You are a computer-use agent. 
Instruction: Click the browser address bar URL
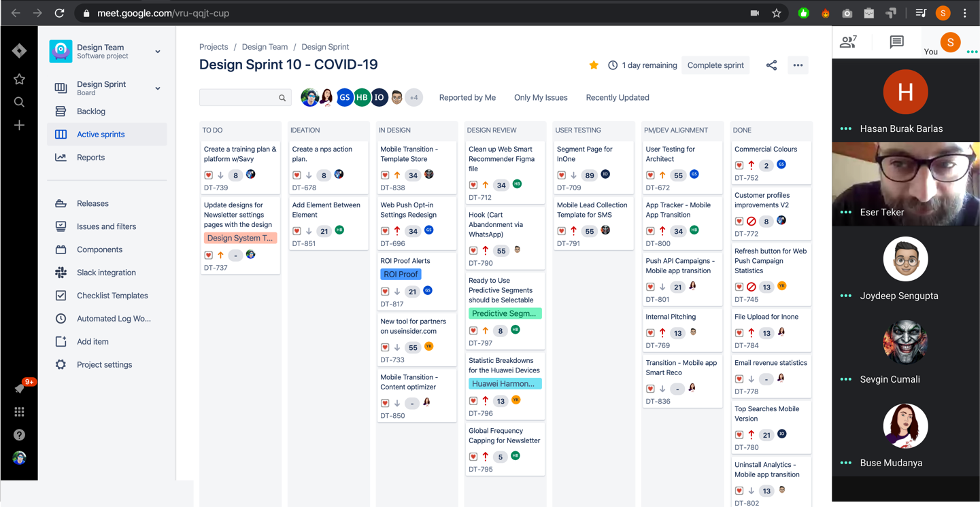click(163, 13)
